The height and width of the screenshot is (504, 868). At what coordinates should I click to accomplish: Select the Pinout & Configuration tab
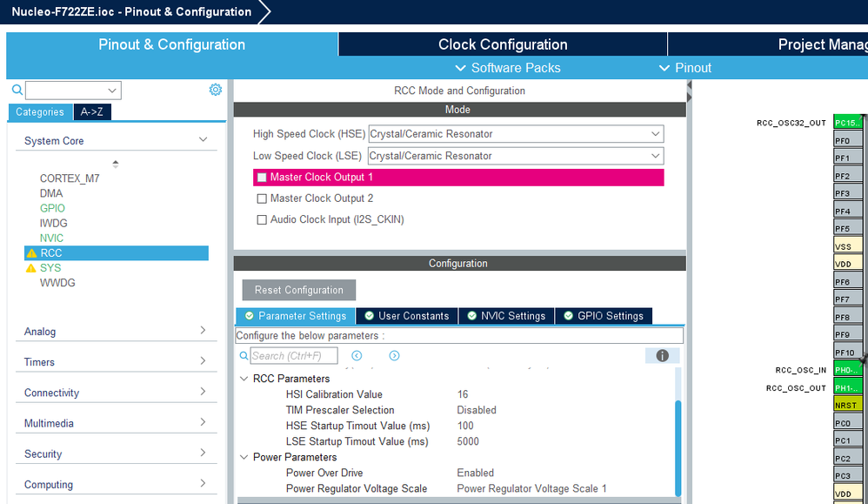[x=171, y=44]
